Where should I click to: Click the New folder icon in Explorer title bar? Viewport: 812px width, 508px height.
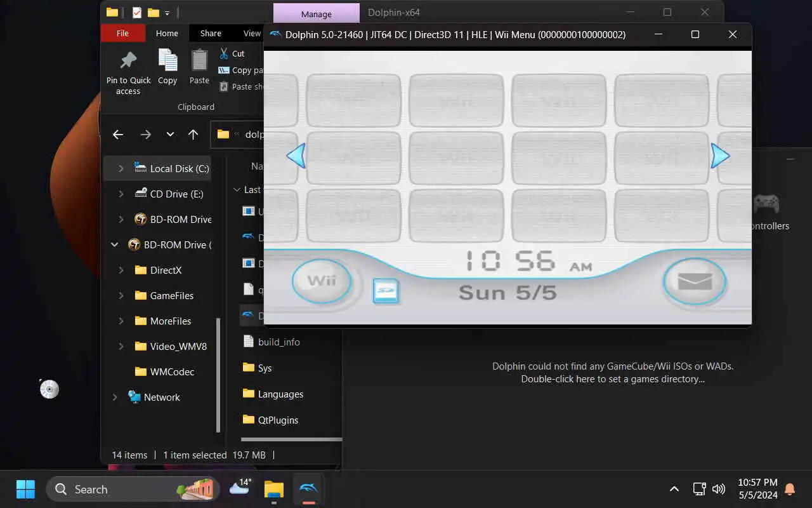click(x=153, y=12)
